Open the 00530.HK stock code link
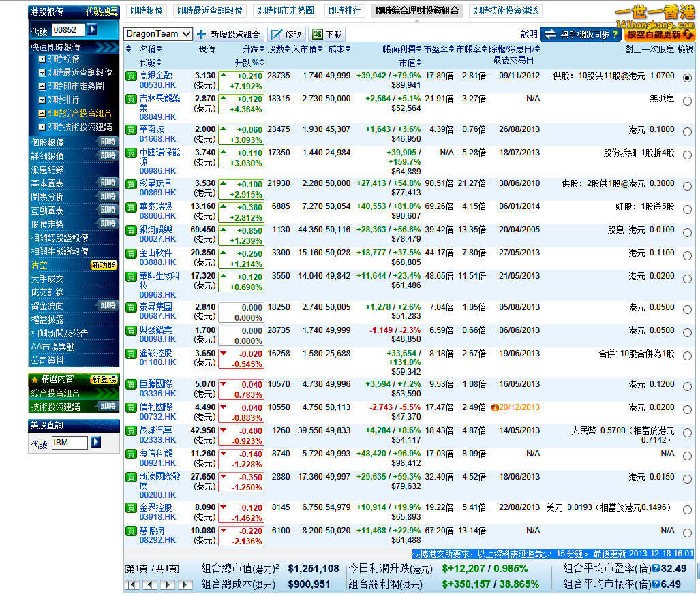Image resolution: width=700 pixels, height=596 pixels. [x=157, y=85]
